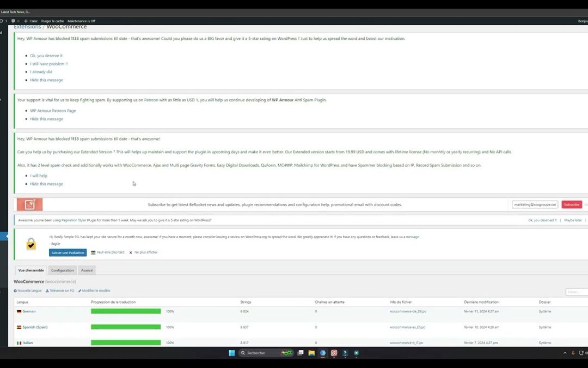This screenshot has height=368, width=588.
Task: Switch to the Configuration tab
Action: coord(62,270)
